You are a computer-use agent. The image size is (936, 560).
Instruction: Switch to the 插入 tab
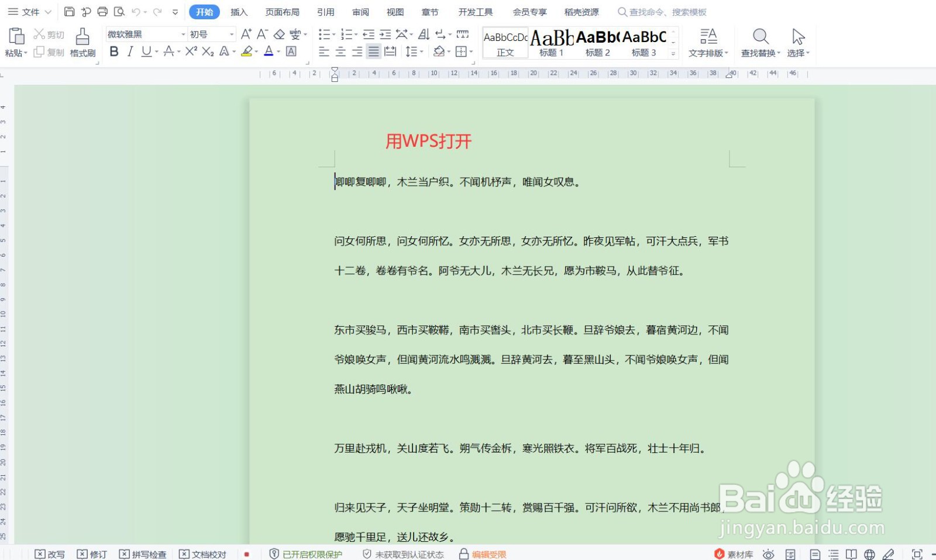239,12
